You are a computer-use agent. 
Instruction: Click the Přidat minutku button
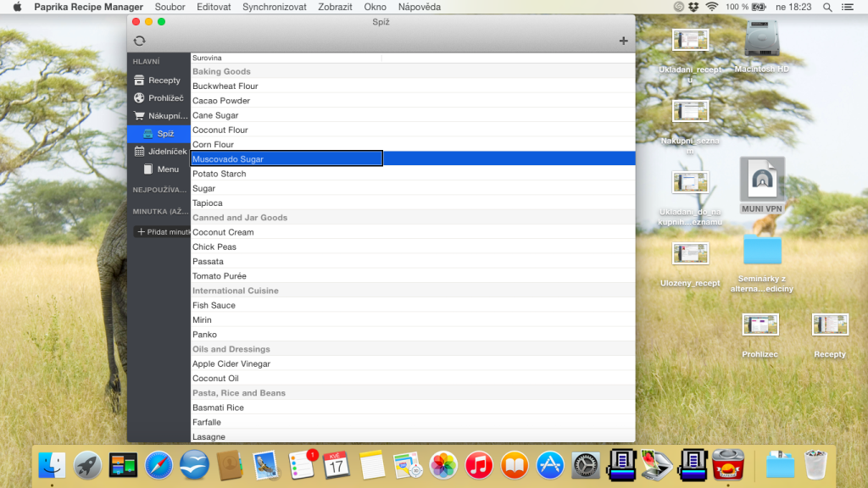point(162,232)
